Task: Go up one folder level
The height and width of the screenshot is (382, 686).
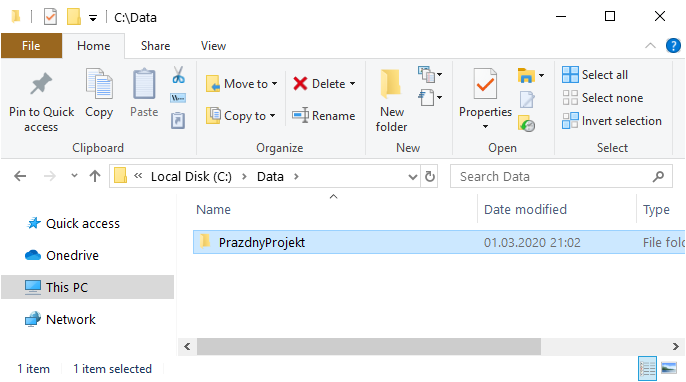Action: click(95, 176)
